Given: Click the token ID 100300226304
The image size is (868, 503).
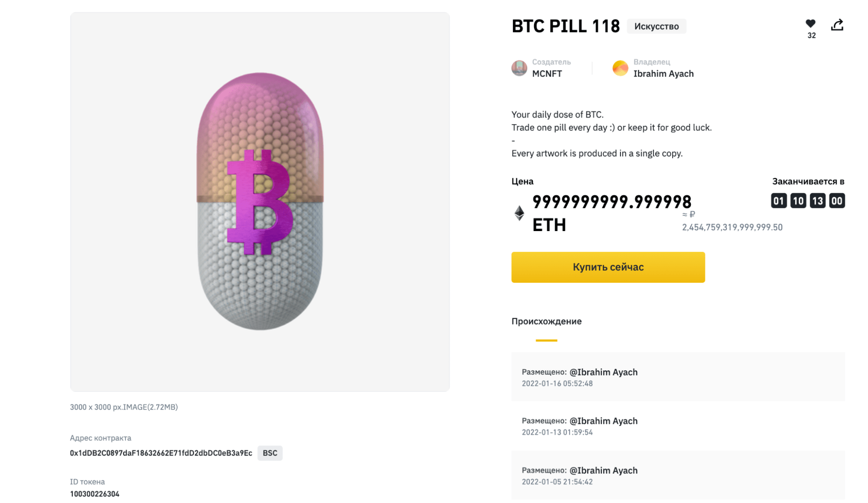Looking at the screenshot, I should point(95,494).
